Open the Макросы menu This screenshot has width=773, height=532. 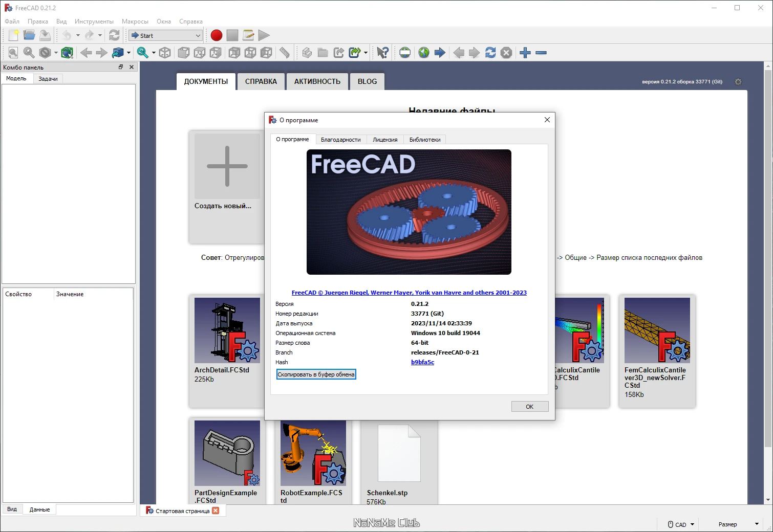point(135,21)
